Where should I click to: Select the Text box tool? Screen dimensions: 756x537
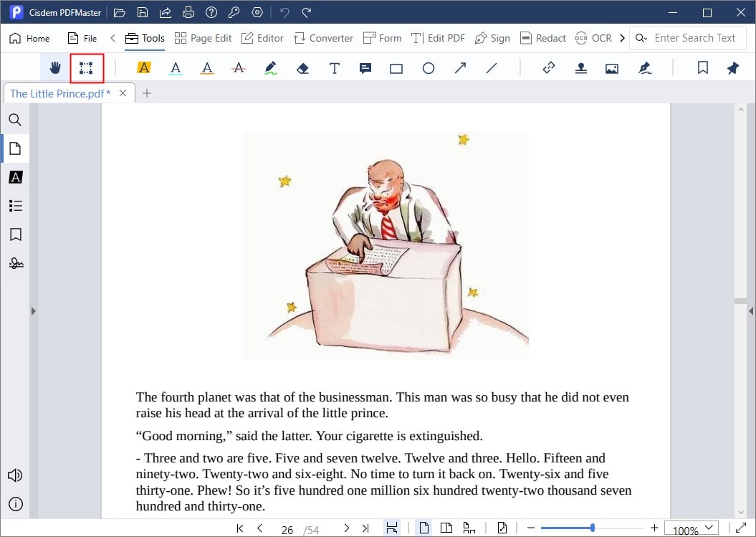pyautogui.click(x=334, y=68)
